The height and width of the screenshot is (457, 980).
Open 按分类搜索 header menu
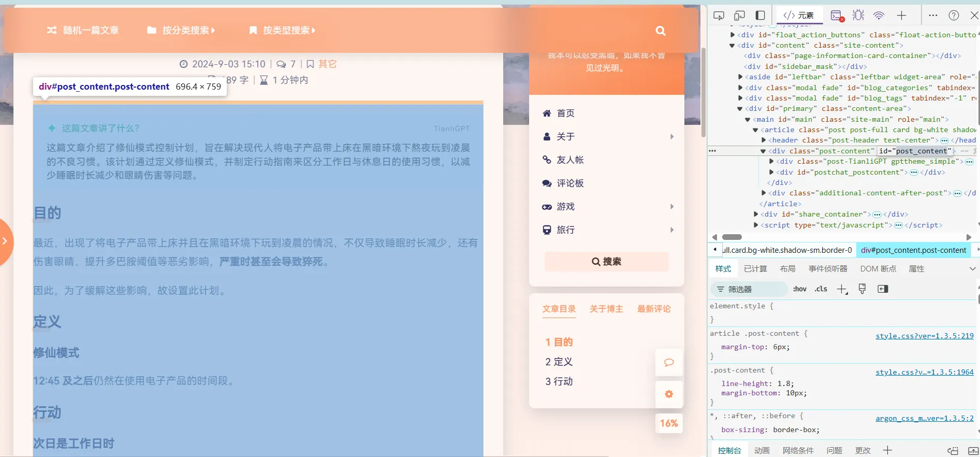pos(181,30)
